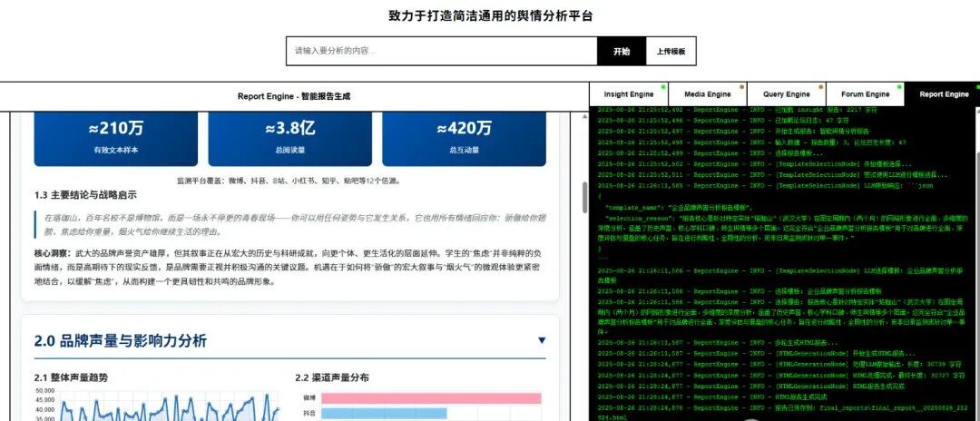
Task: Click the report panel vertical scrollbar thumb
Action: click(585, 198)
